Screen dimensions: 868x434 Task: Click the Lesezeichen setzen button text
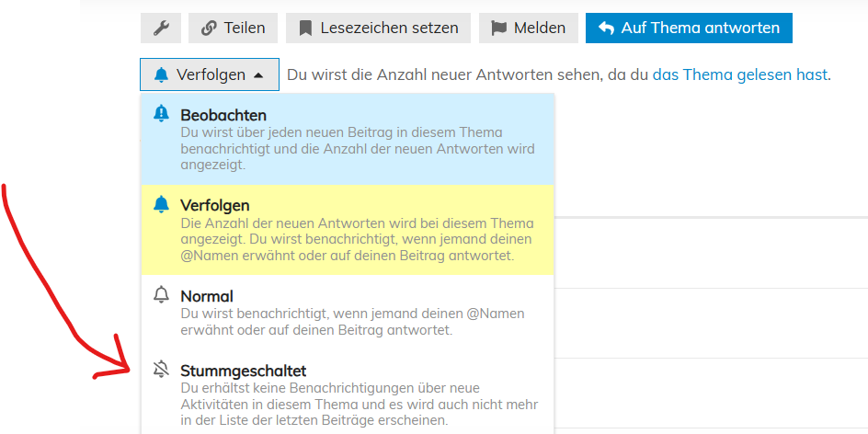tap(389, 28)
